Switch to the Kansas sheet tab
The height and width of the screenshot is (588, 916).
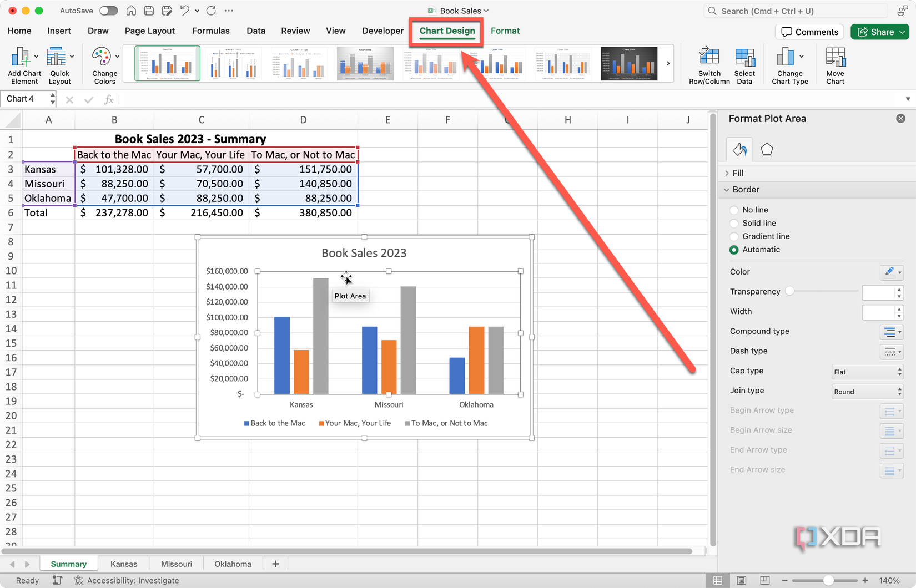pos(124,564)
